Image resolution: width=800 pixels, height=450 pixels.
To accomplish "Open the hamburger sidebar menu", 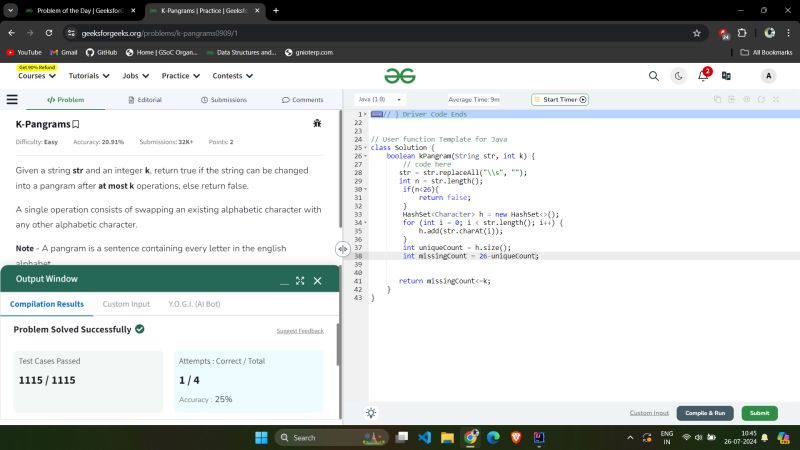I will (12, 99).
